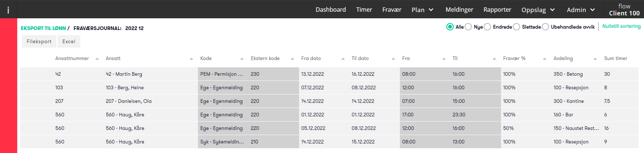Image resolution: width=644 pixels, height=153 pixels.
Task: Click the Til dato sort arrow
Action: pyautogui.click(x=393, y=59)
